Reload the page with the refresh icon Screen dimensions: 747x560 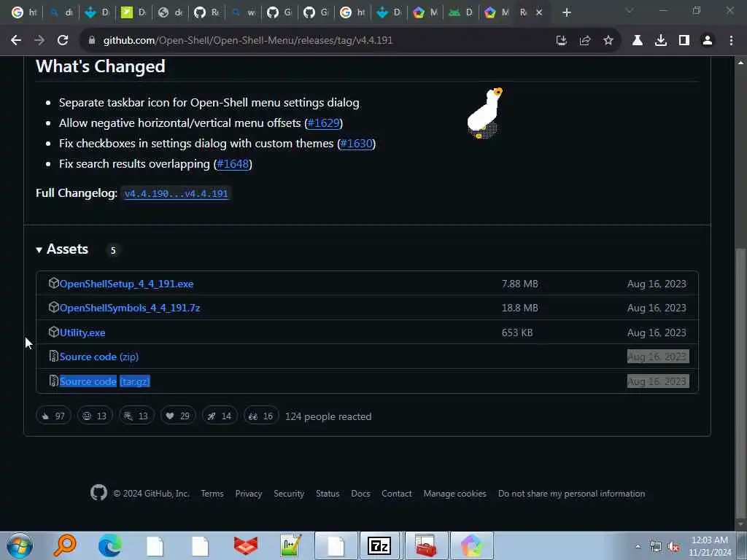(63, 41)
